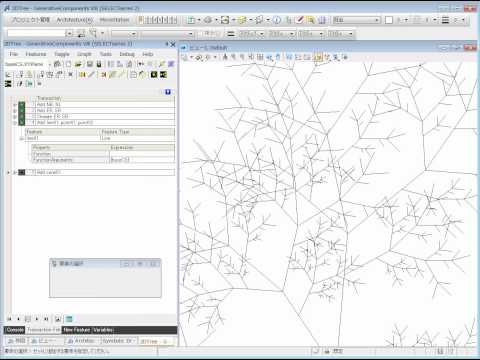Click the highlighted yellow icon in view toolbar

point(318,57)
